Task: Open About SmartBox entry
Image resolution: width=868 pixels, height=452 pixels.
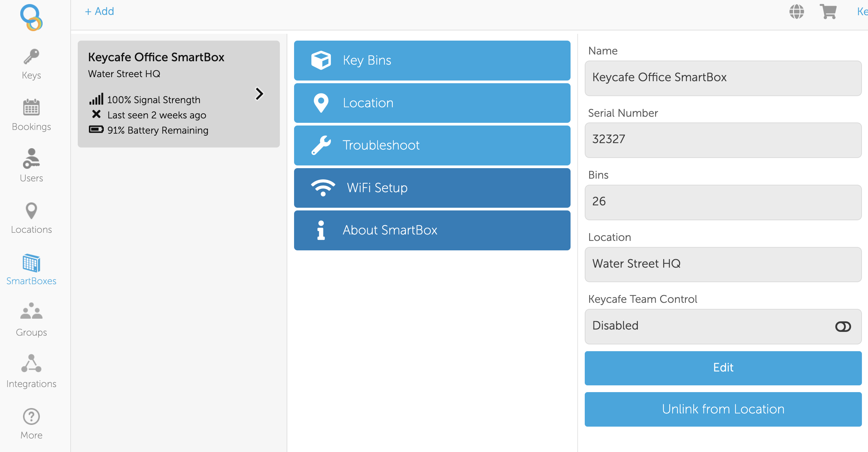Action: (432, 230)
